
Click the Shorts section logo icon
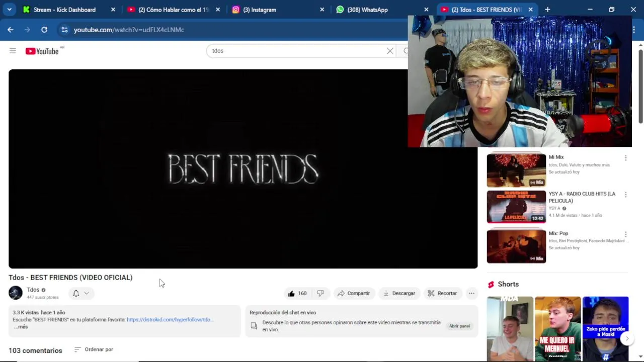(x=491, y=285)
